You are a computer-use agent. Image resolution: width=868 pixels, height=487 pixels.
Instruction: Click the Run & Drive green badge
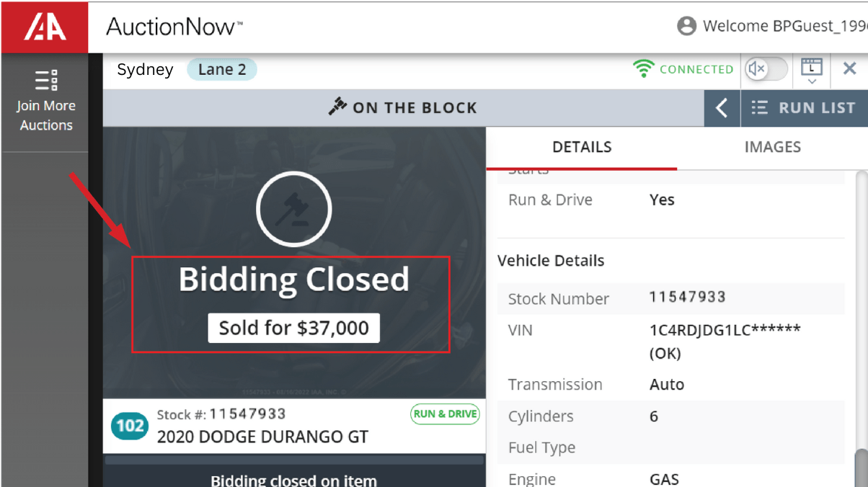coord(445,414)
